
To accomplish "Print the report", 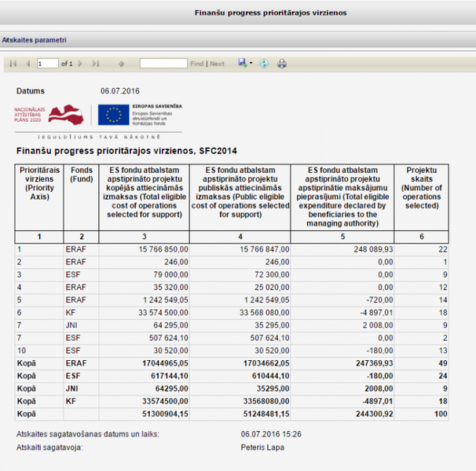I will pyautogui.click(x=282, y=64).
